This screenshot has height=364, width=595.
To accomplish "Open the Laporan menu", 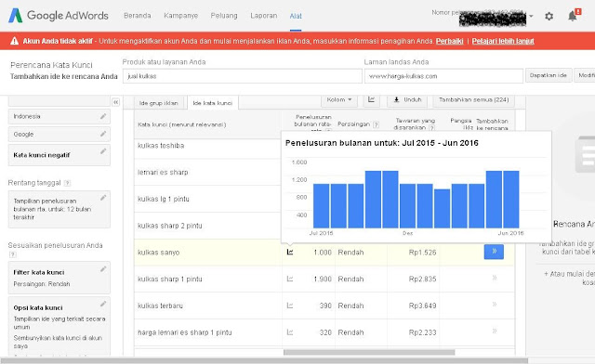I will (x=264, y=16).
